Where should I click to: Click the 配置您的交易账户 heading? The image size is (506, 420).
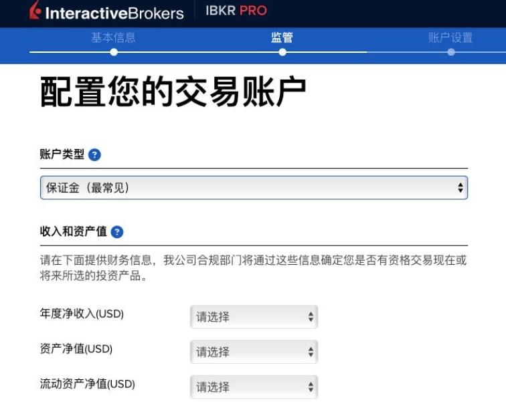pyautogui.click(x=173, y=92)
